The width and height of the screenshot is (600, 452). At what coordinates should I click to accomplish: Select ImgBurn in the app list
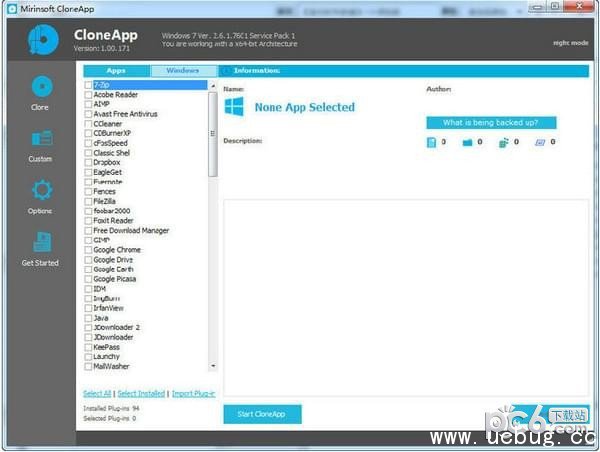(106, 299)
